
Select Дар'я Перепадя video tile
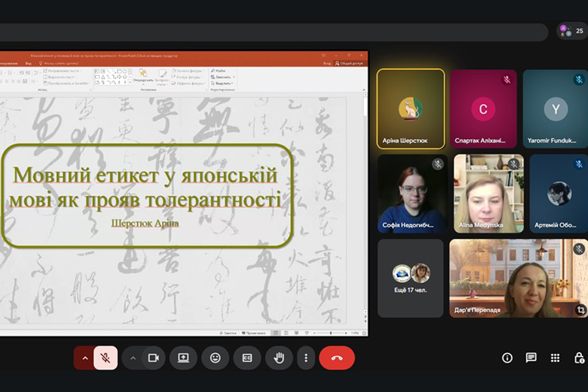519,278
